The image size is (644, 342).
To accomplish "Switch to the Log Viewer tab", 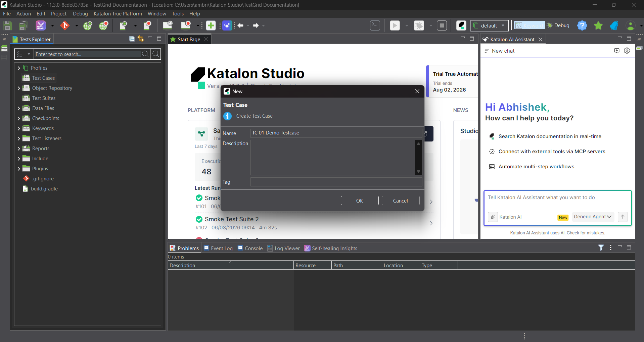I will (x=284, y=248).
